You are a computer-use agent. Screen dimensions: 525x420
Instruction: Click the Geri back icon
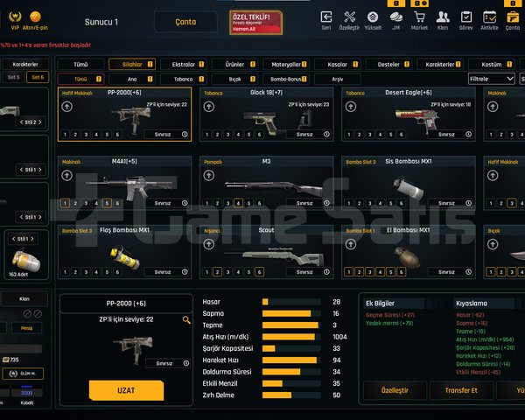(326, 17)
